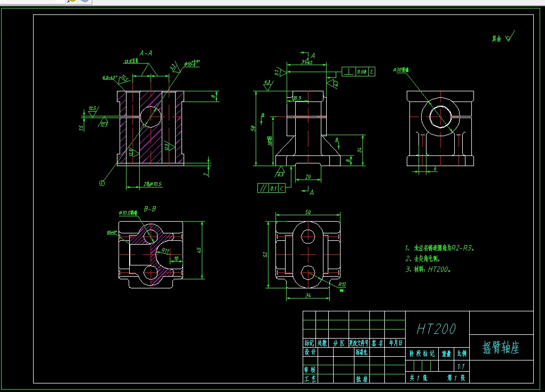
Task: Select the 处数 column header
Action: click(x=322, y=343)
